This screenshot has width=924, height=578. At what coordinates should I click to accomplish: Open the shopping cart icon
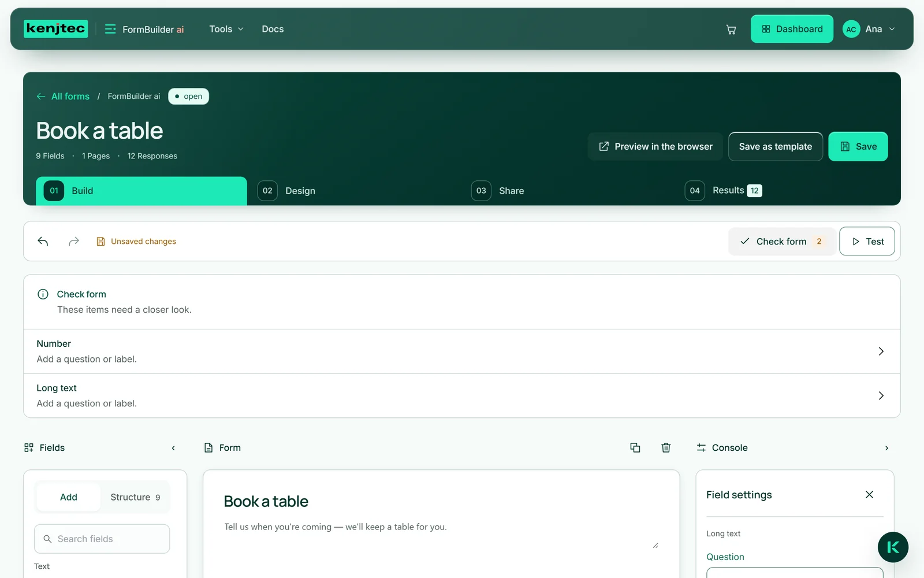tap(731, 29)
